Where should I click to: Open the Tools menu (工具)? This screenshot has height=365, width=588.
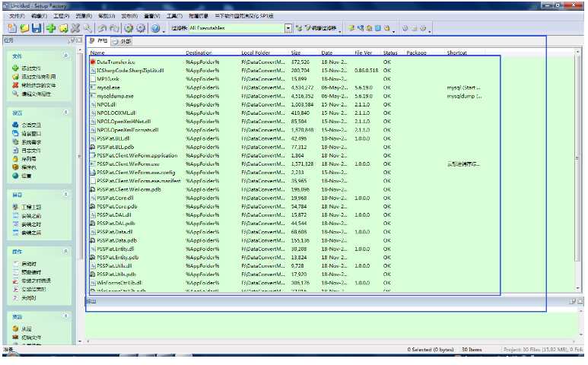click(174, 16)
